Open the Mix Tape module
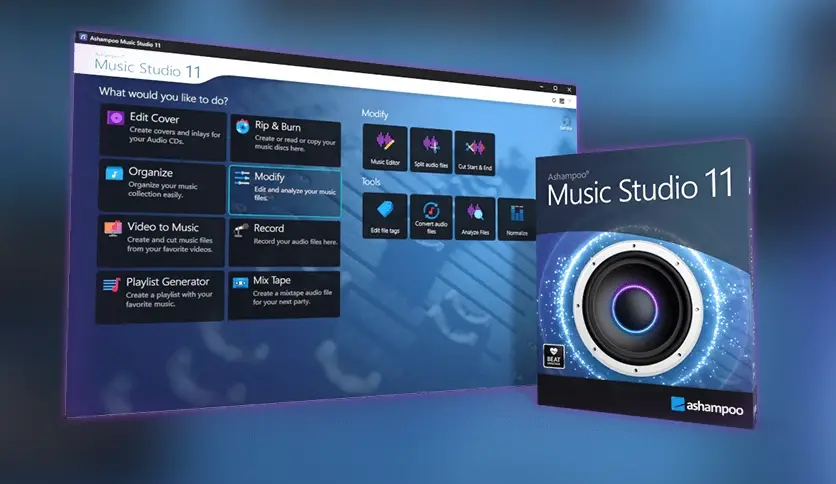 (284, 294)
